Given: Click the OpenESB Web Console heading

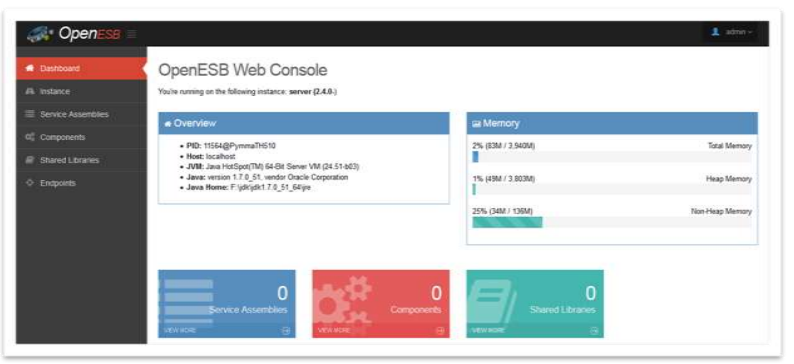Looking at the screenshot, I should pos(243,70).
